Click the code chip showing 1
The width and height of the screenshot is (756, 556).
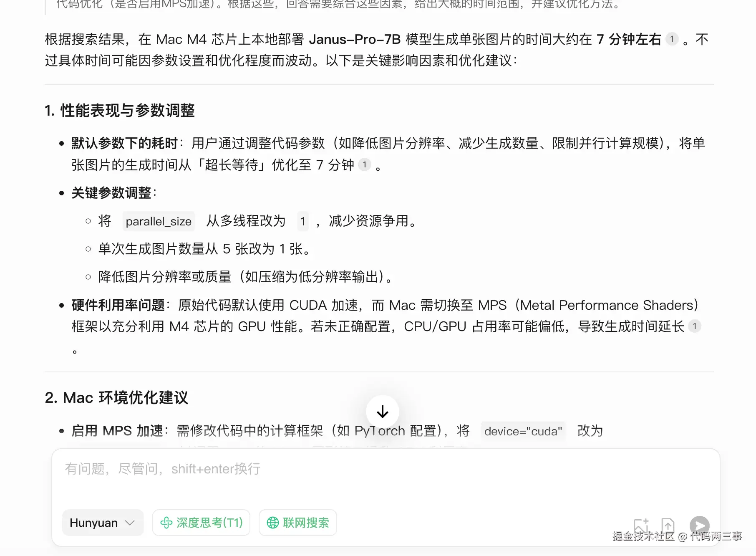[303, 221]
